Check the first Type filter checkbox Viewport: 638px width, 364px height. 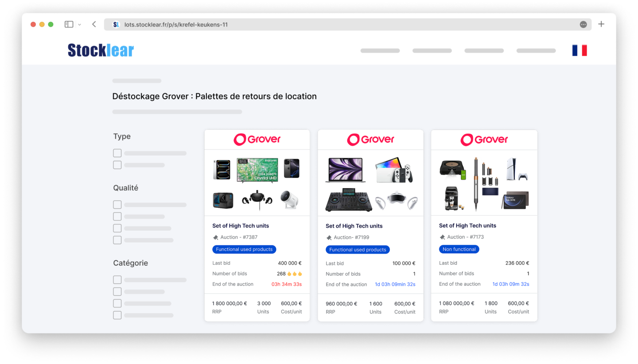117,153
